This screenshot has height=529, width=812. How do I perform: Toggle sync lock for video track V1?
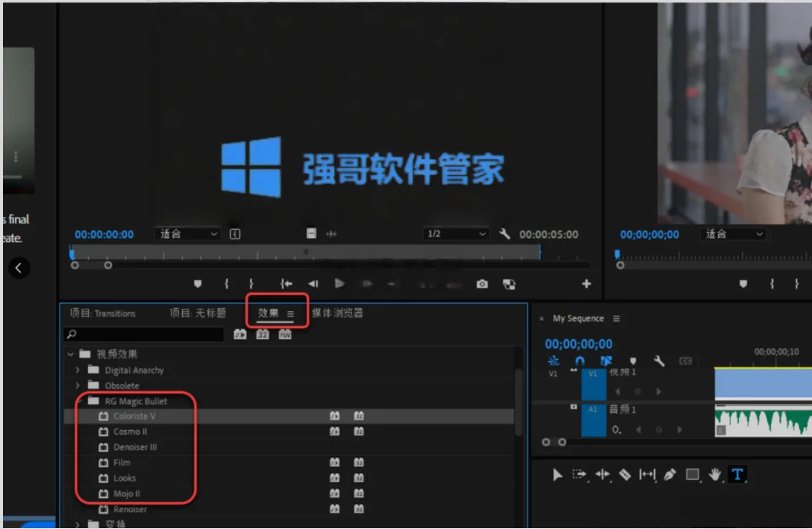[574, 370]
